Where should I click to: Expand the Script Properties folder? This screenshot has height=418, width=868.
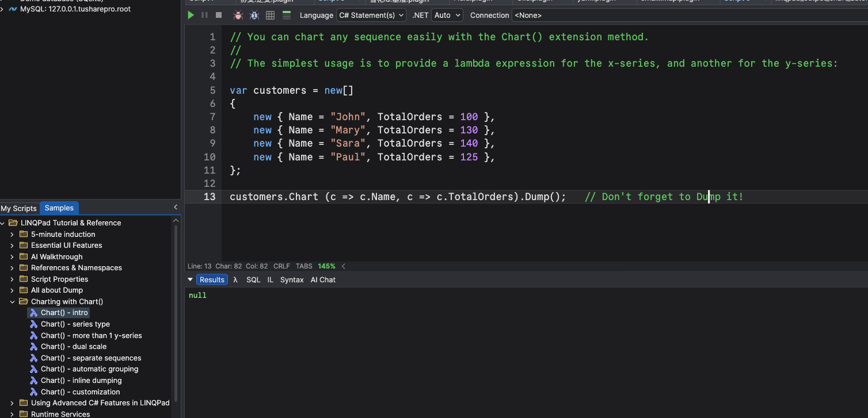point(13,279)
